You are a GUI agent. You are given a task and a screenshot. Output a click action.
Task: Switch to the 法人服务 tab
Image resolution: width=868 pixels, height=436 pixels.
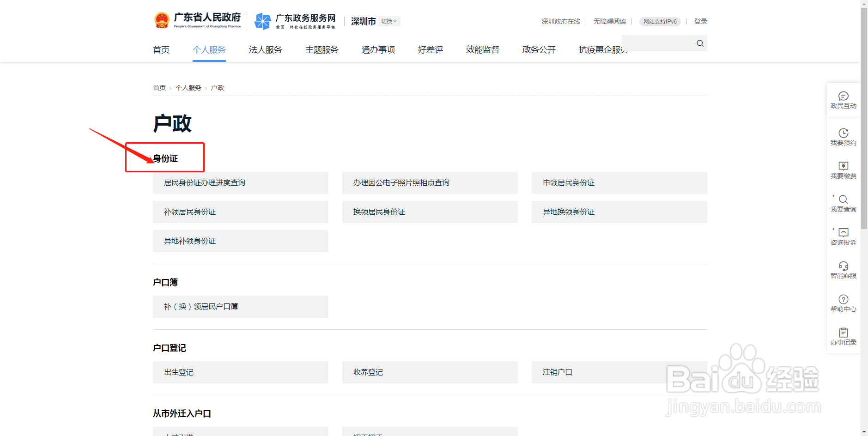[x=265, y=50]
